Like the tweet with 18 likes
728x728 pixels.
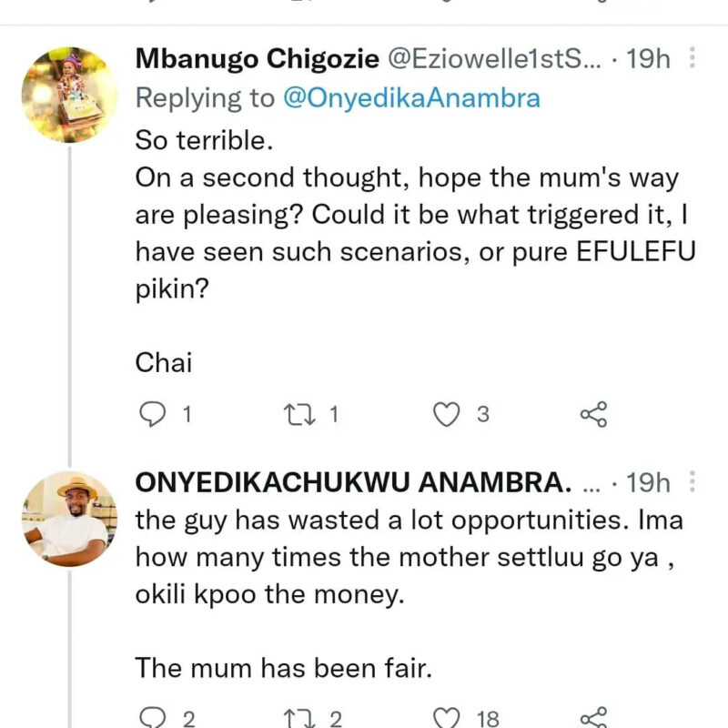446,719
